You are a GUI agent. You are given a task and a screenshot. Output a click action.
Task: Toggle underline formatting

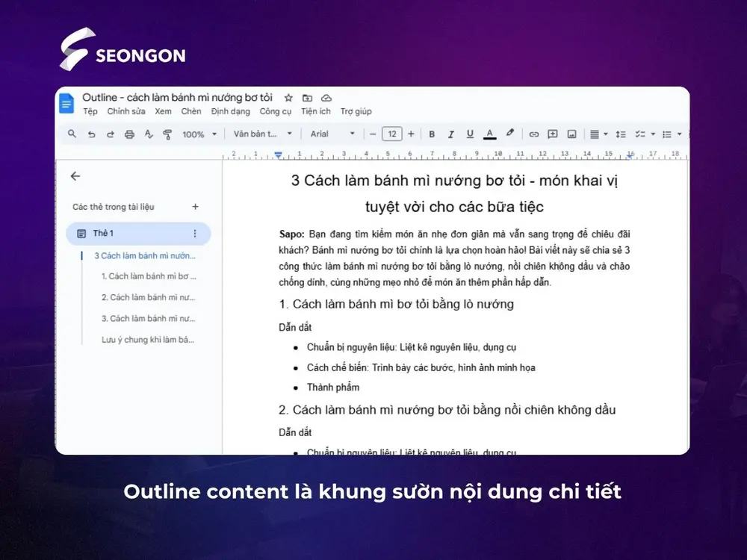(470, 134)
